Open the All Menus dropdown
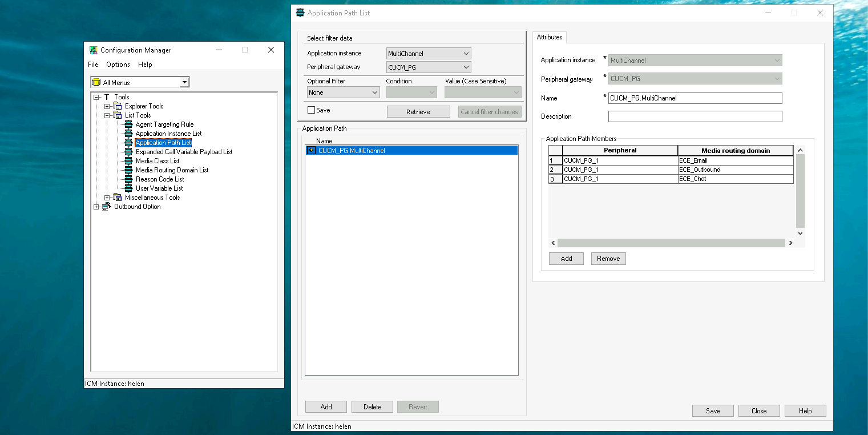The width and height of the screenshot is (868, 435). [x=184, y=83]
